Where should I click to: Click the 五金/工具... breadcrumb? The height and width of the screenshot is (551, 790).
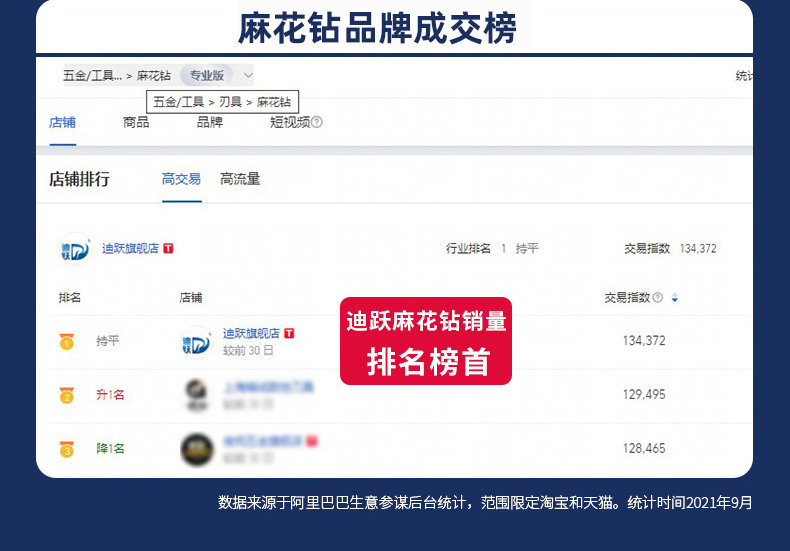coord(92,76)
